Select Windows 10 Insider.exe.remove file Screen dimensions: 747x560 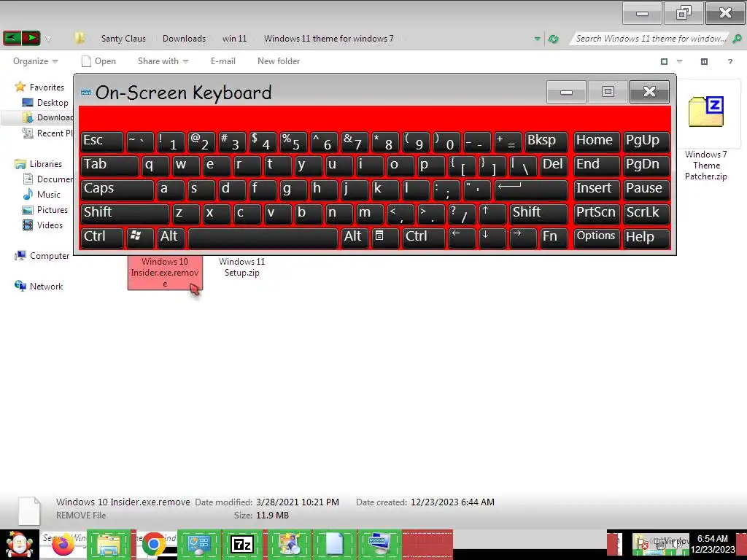point(165,273)
